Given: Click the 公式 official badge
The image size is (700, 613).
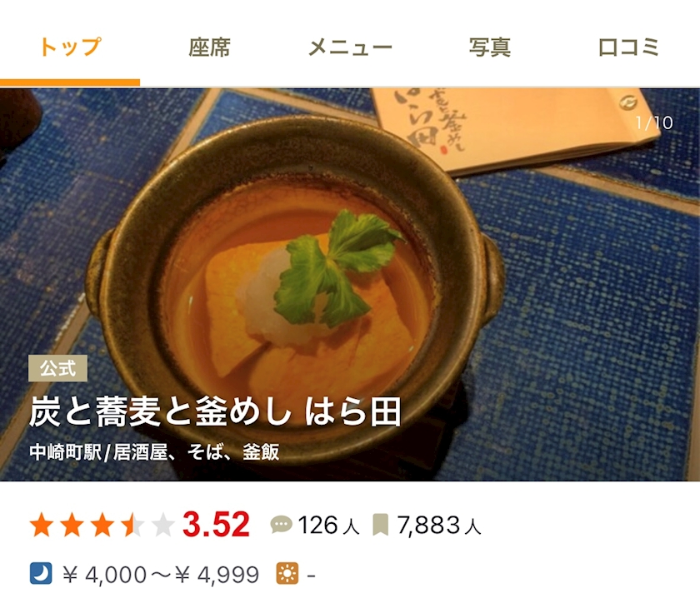Looking at the screenshot, I should (x=57, y=368).
